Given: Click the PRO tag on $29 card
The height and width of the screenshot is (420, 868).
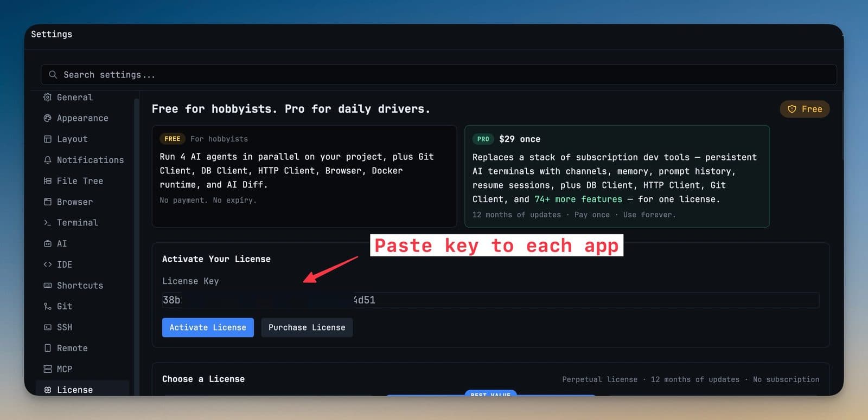Looking at the screenshot, I should [483, 139].
